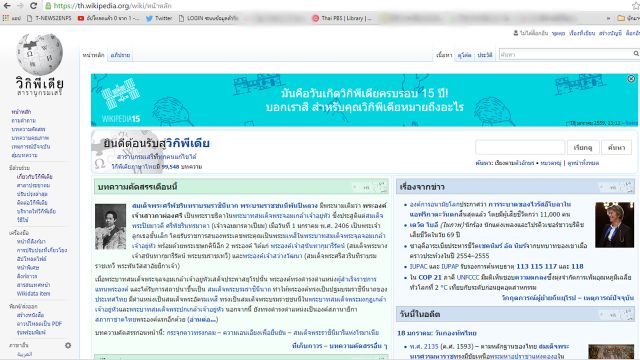
Task: Open the พ.ศ. 2135 year link
Action: 424,346
